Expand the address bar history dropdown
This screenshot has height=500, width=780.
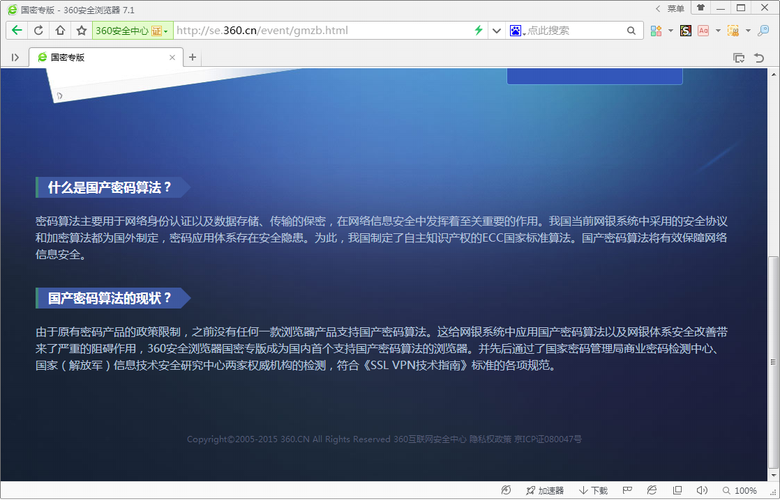(x=496, y=31)
